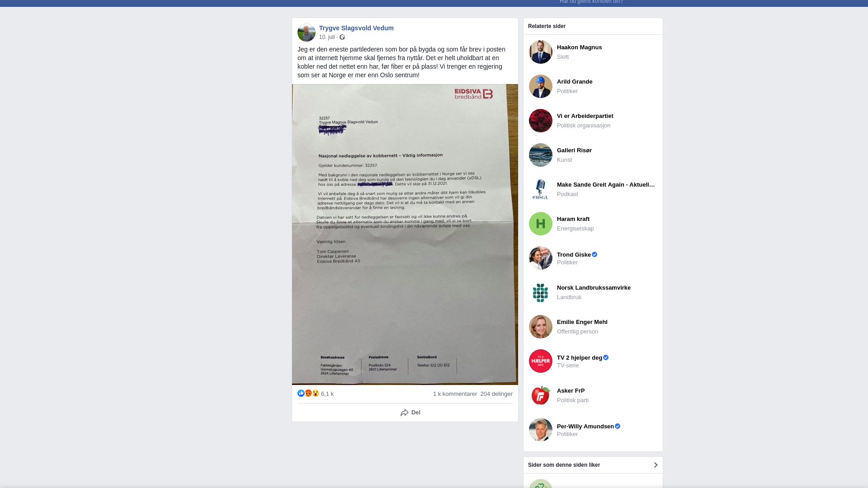868x488 pixels.
Task: Open the Eidsiva letter photo
Action: pos(405,235)
